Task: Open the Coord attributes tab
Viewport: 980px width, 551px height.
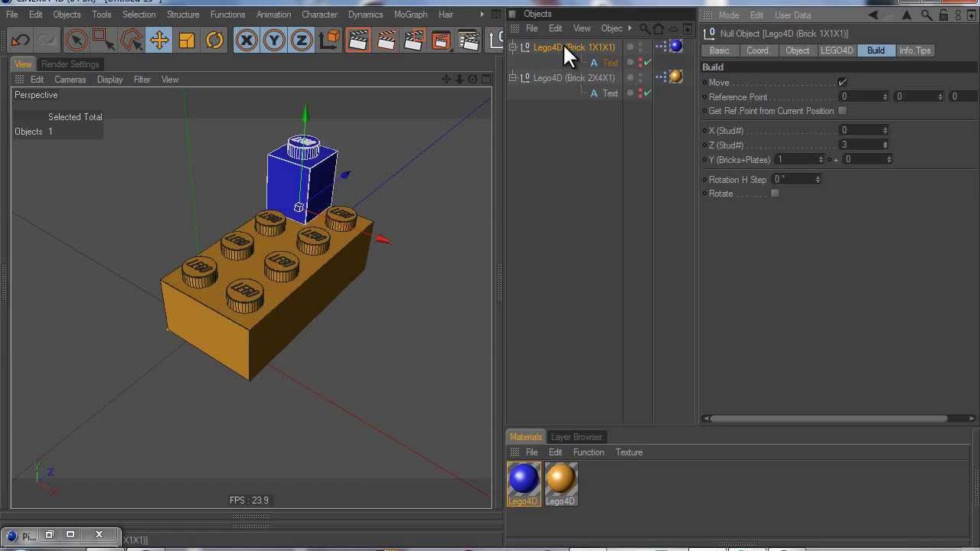Action: [757, 51]
